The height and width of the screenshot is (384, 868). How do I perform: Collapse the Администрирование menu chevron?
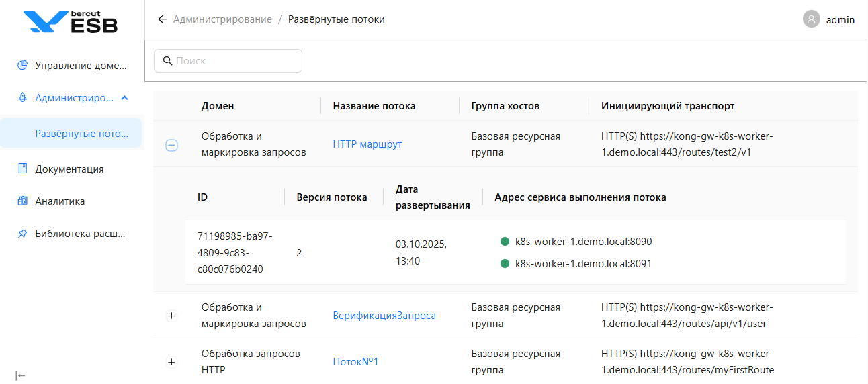pos(124,98)
